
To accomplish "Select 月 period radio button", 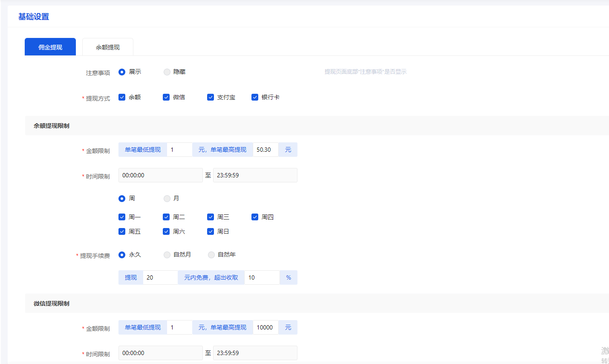I will [167, 199].
